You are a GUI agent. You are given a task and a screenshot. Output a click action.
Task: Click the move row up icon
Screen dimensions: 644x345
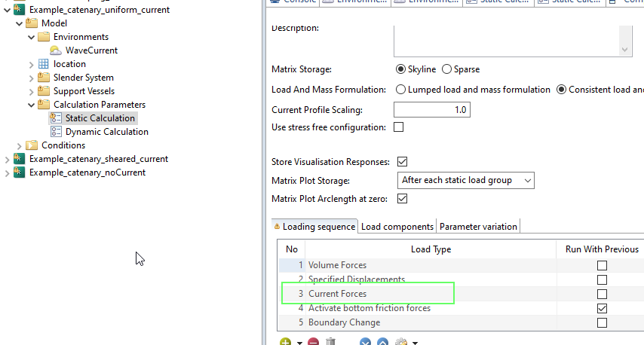(x=383, y=343)
